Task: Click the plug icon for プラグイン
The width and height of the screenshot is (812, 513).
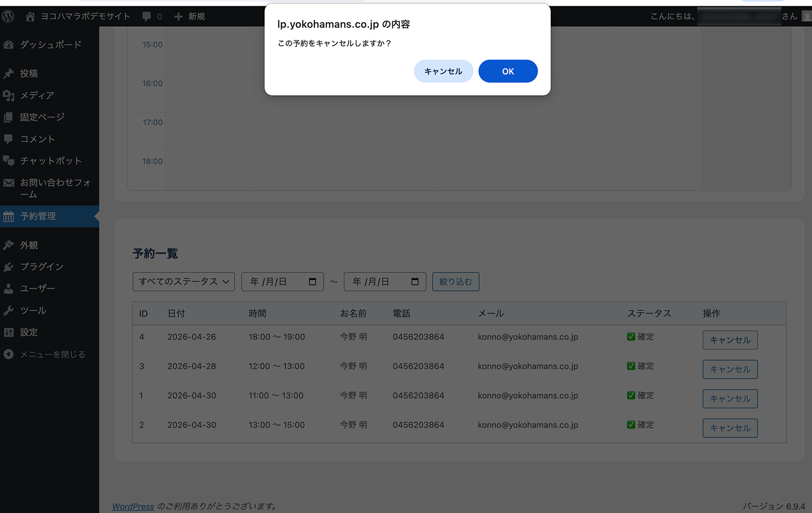Action: point(9,267)
